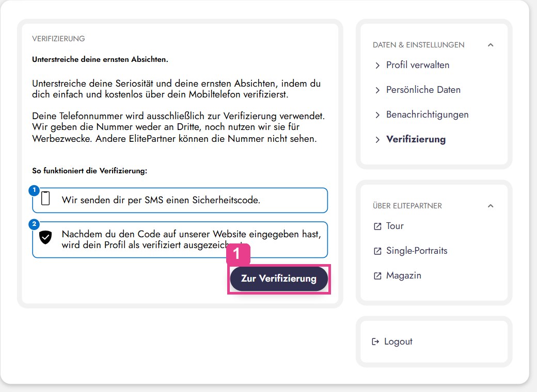Go to Benachrichtigungen settings
Screen dimensions: 537x392
tap(427, 115)
